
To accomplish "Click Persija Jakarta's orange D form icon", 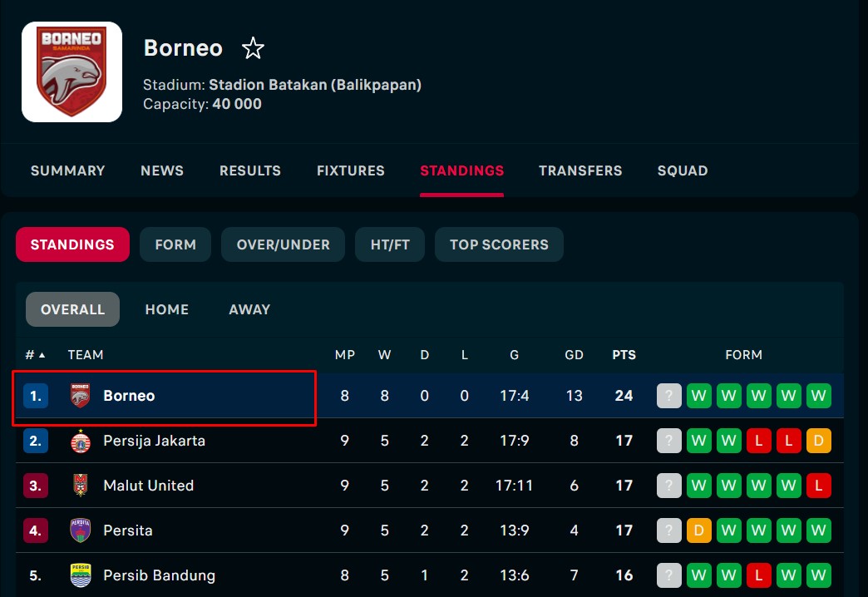I will (x=818, y=441).
